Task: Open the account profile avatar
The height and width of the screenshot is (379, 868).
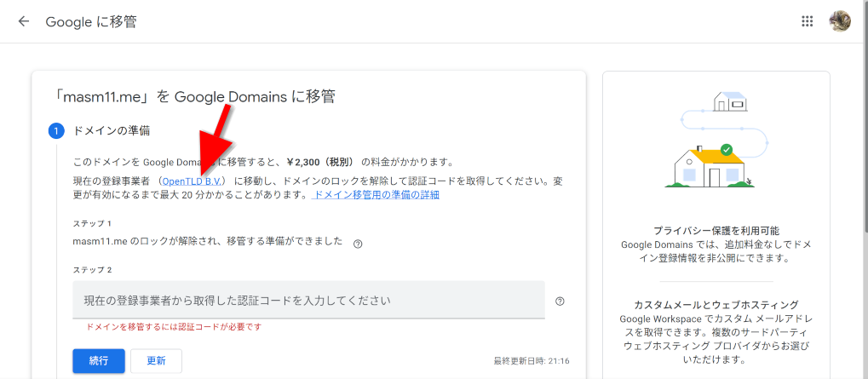Action: 840,21
